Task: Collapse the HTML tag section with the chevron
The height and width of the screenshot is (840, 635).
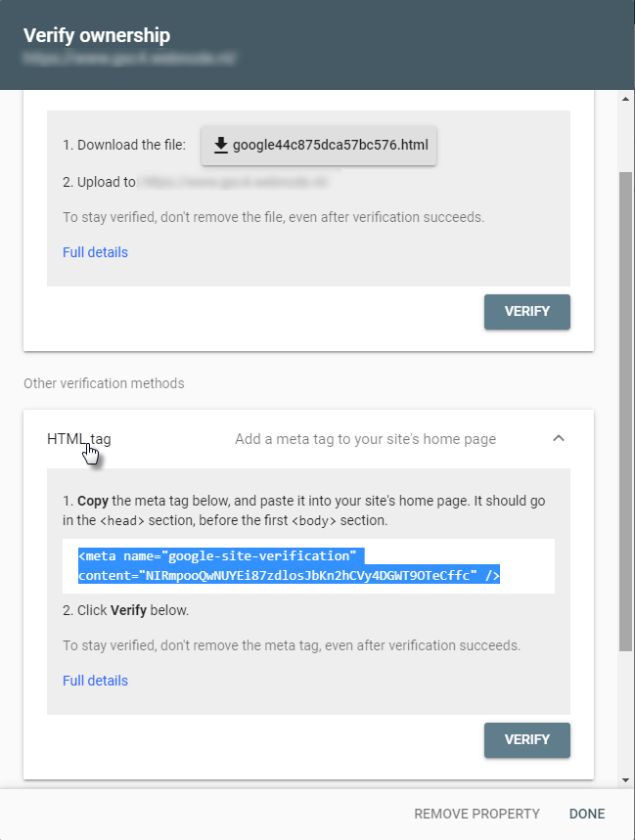Action: tap(559, 439)
